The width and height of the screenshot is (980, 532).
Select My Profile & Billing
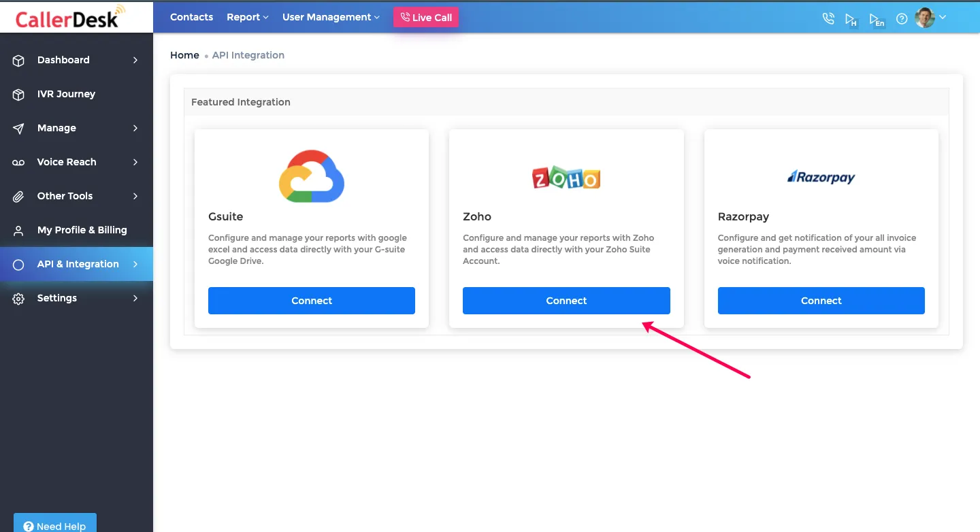(x=76, y=230)
